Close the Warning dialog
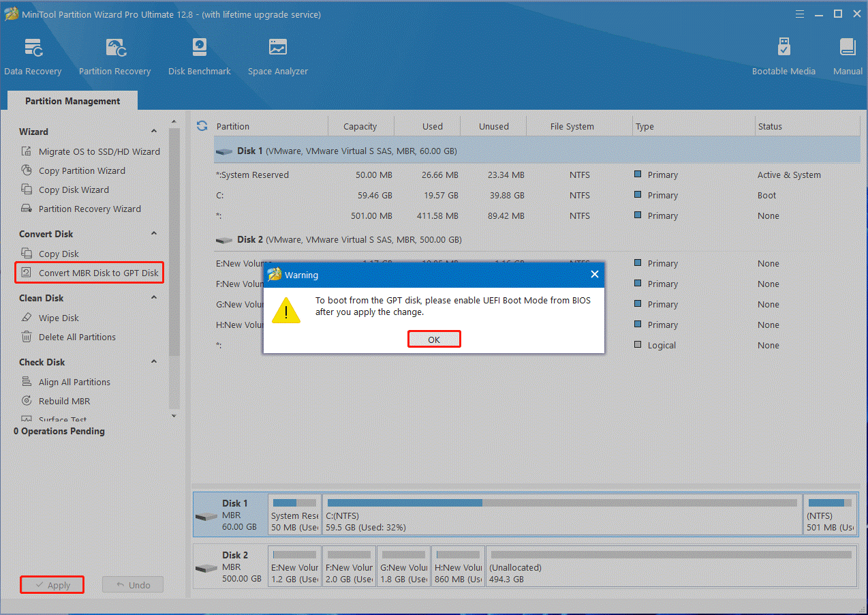The height and width of the screenshot is (615, 868). [x=594, y=275]
